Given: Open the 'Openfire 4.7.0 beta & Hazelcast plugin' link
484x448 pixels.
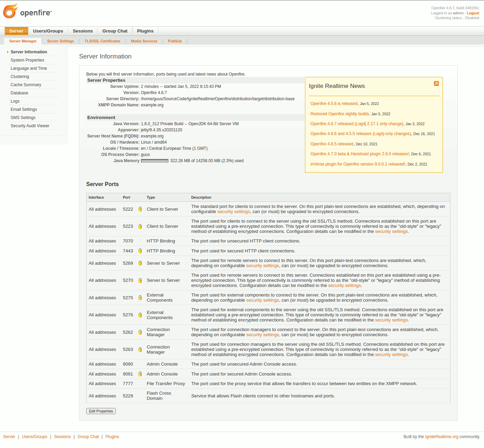Looking at the screenshot, I should click(x=360, y=154).
